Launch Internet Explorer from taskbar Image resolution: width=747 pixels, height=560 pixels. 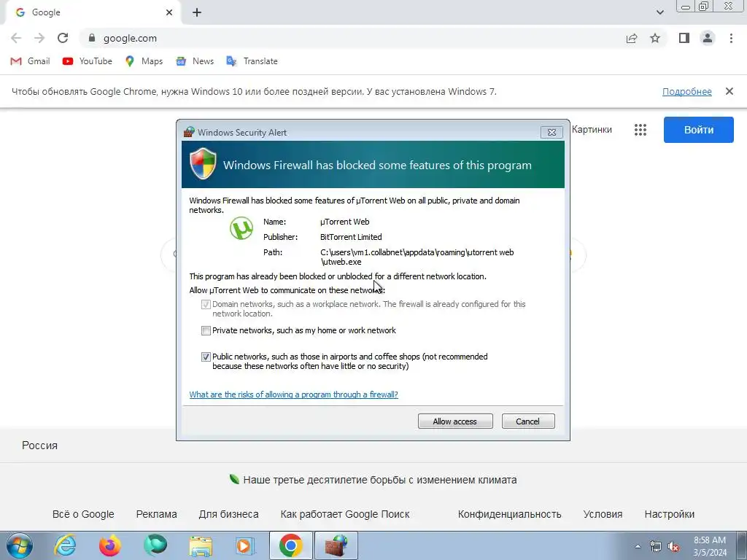(x=65, y=545)
